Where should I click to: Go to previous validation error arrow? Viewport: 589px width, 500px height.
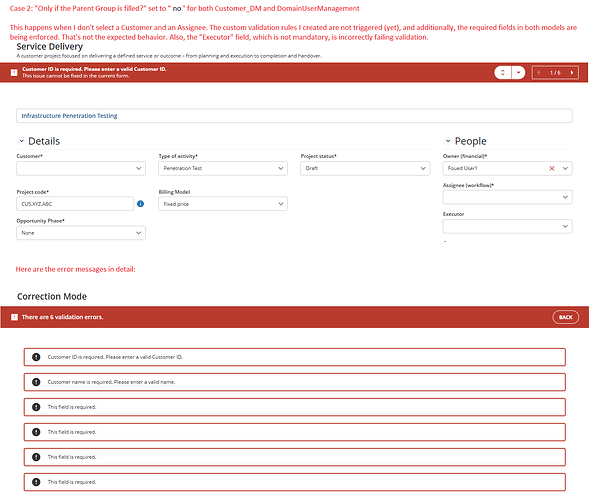[539, 73]
